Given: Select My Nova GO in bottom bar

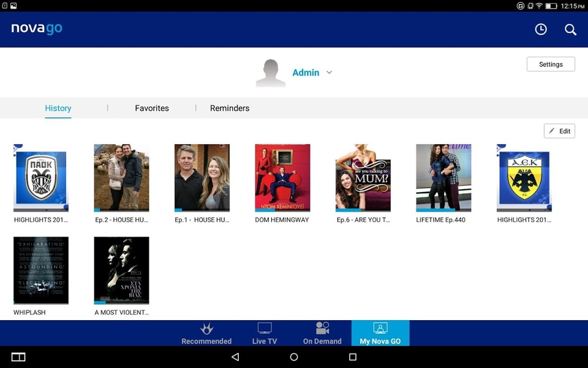Looking at the screenshot, I should tap(380, 334).
